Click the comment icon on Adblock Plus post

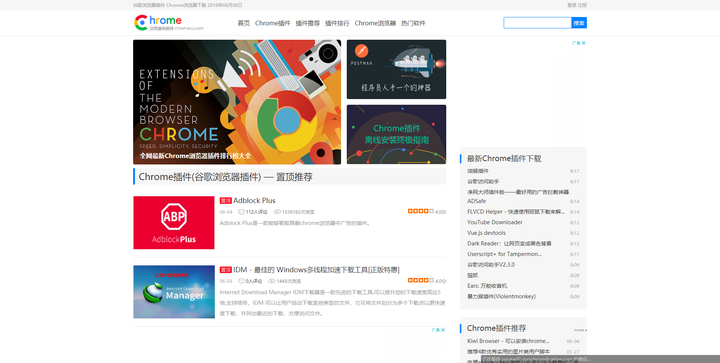coord(242,212)
